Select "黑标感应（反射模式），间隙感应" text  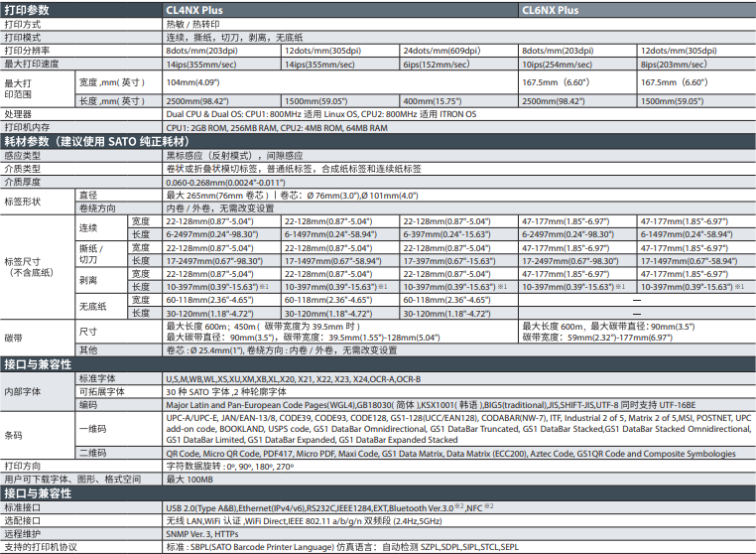click(x=234, y=156)
